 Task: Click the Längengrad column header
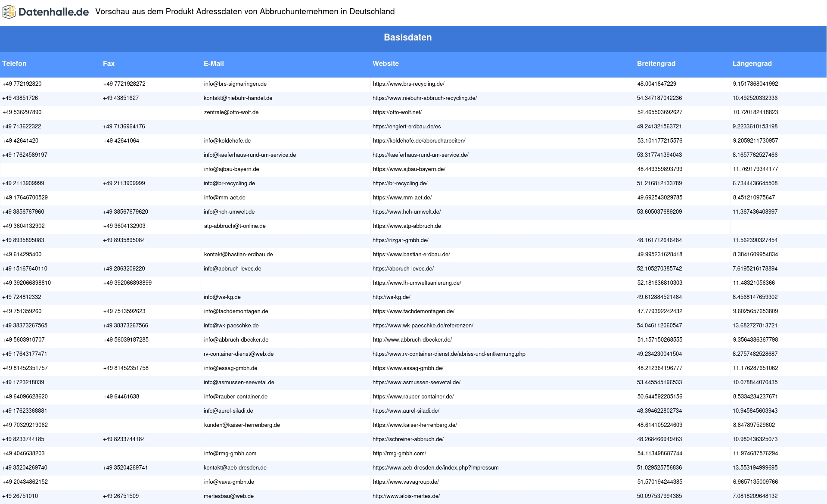pos(752,63)
